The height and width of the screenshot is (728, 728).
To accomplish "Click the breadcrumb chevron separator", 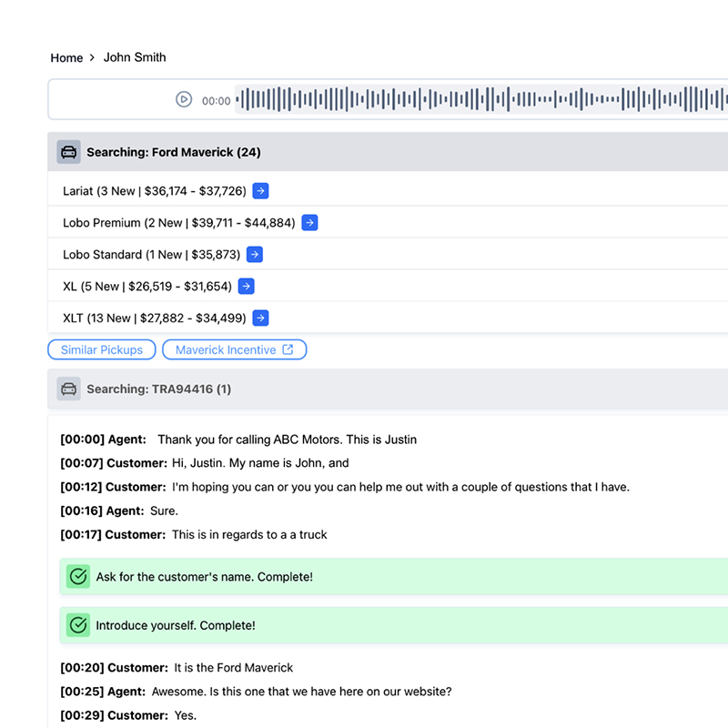I will coord(93,57).
